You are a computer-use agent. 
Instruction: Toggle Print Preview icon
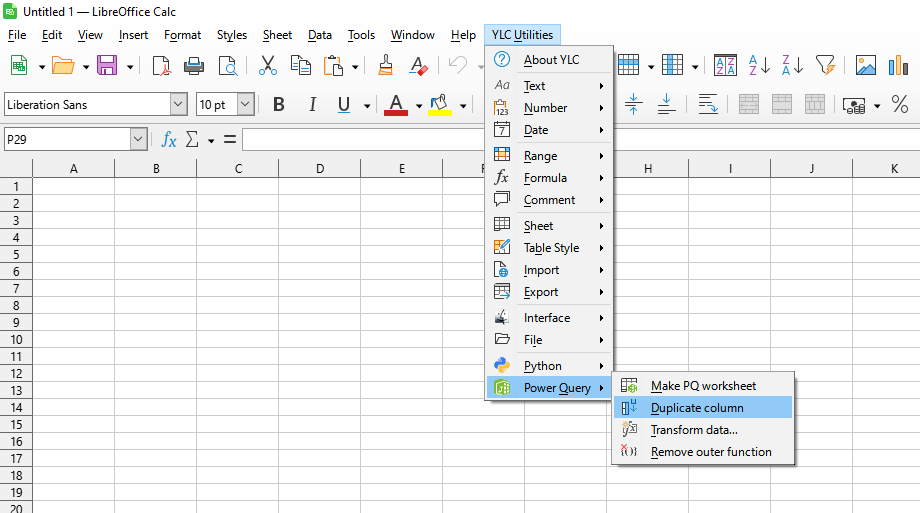(227, 65)
